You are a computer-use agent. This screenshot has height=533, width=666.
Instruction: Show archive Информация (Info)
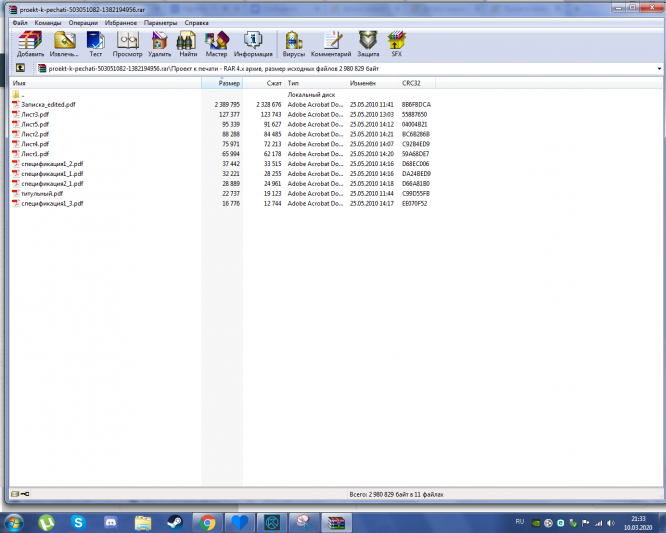tap(253, 44)
